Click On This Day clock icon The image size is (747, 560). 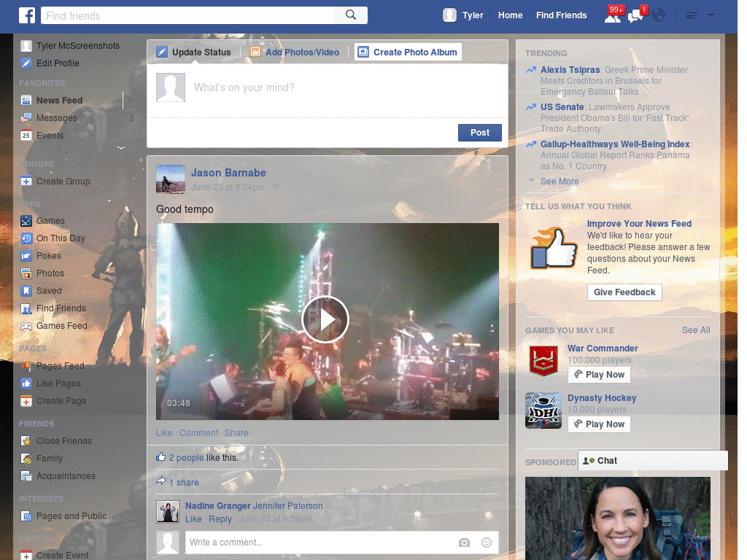26,238
